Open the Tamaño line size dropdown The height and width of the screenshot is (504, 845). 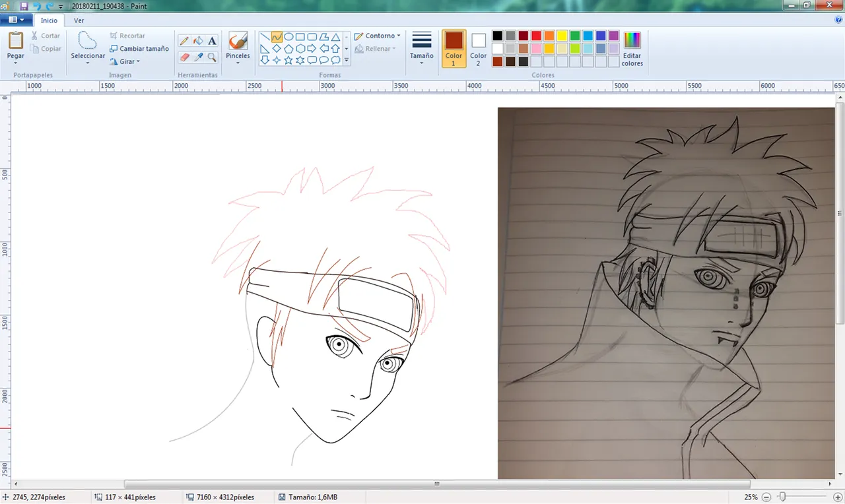(422, 47)
